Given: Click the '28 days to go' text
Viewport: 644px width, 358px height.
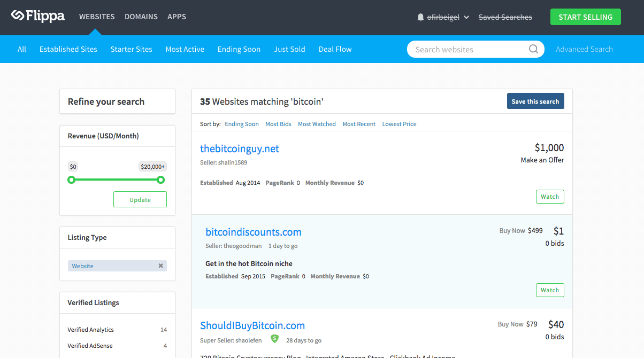Looking at the screenshot, I should click(x=304, y=340).
